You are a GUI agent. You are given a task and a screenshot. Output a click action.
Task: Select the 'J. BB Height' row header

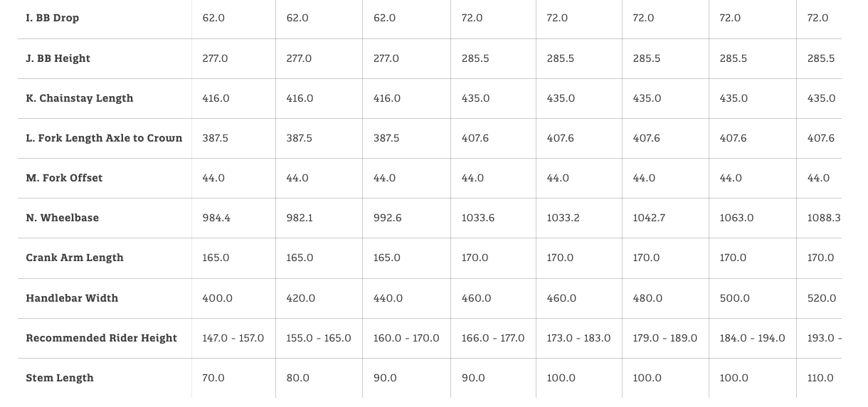click(x=58, y=58)
